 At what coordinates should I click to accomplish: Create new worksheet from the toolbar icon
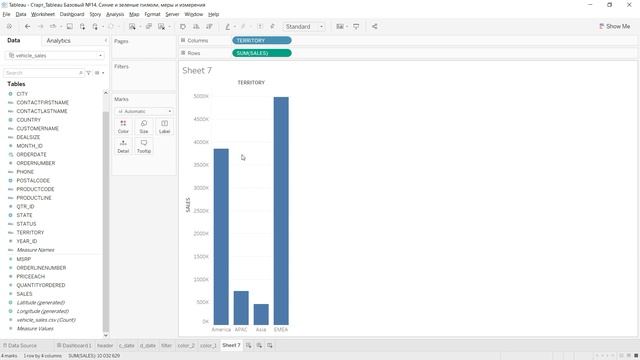click(132, 27)
